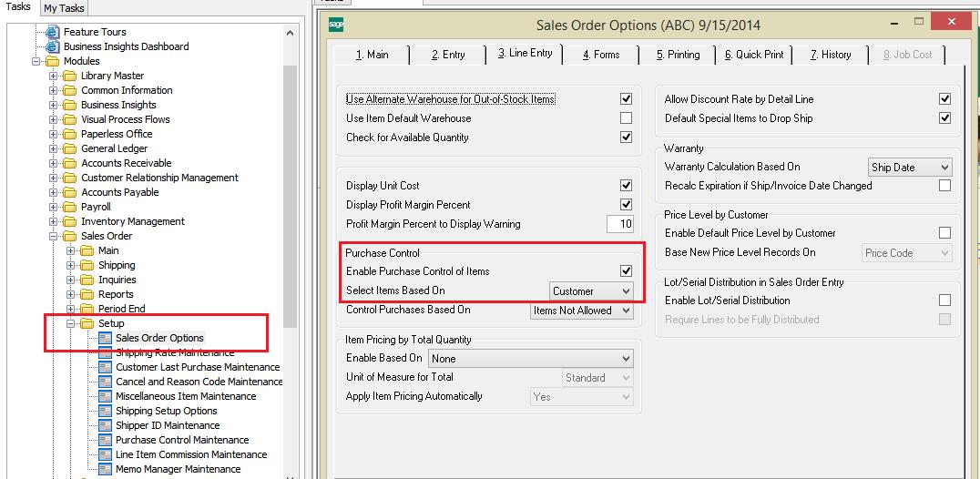Screen dimensions: 980x479
Task: Collapse the Sales Order tree node
Action: coord(53,236)
